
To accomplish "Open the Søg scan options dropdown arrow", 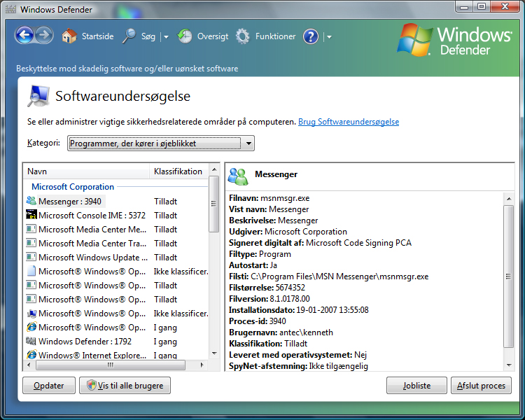I will click(x=166, y=37).
